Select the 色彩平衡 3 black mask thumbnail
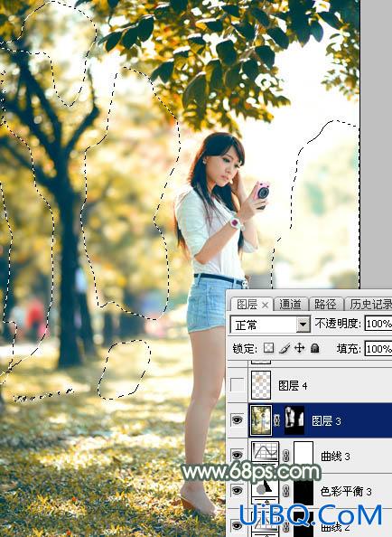Viewport: 392px width, 537px height. (303, 492)
